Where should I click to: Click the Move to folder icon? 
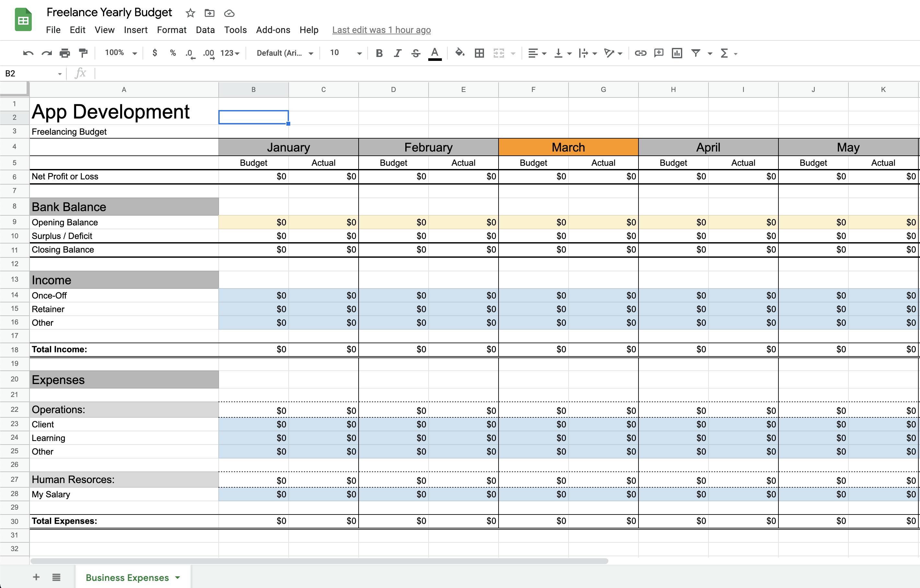point(209,13)
